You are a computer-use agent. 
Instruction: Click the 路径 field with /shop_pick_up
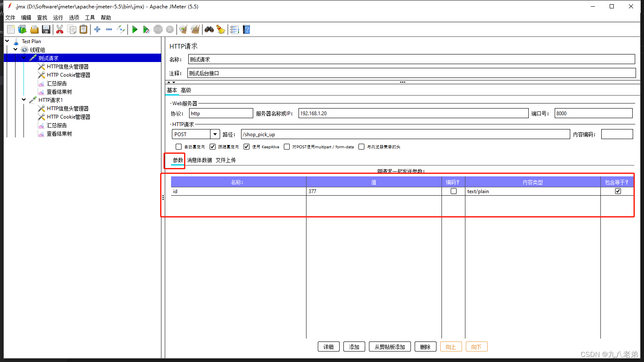pos(405,134)
